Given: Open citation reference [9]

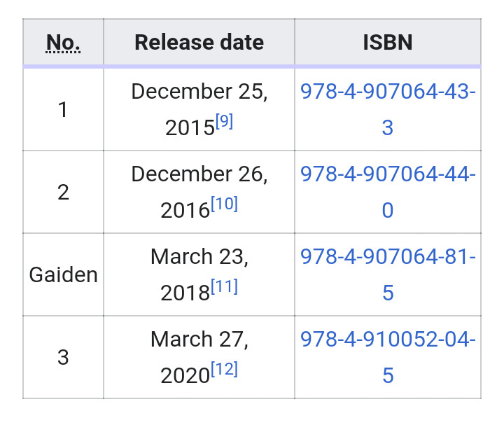Looking at the screenshot, I should pos(224,122).
